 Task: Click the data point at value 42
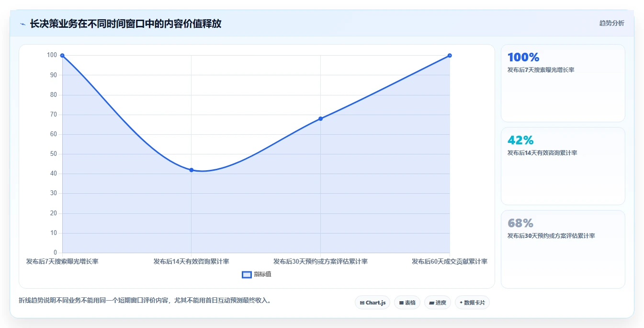click(x=192, y=170)
